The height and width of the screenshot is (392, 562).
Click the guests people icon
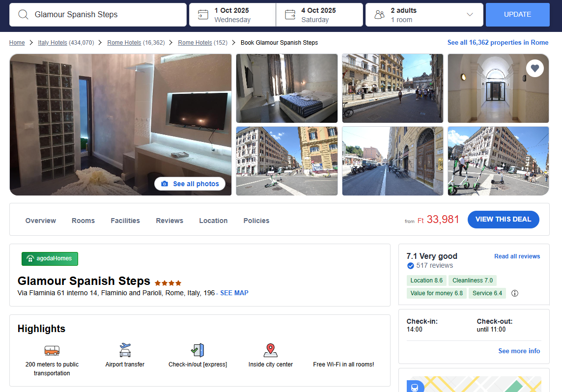tap(380, 15)
